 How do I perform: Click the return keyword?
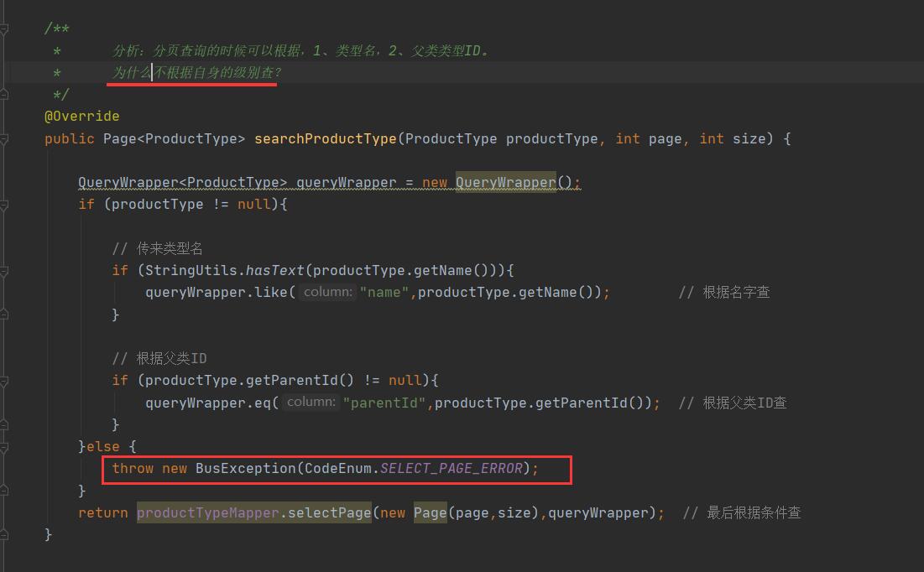click(x=103, y=513)
